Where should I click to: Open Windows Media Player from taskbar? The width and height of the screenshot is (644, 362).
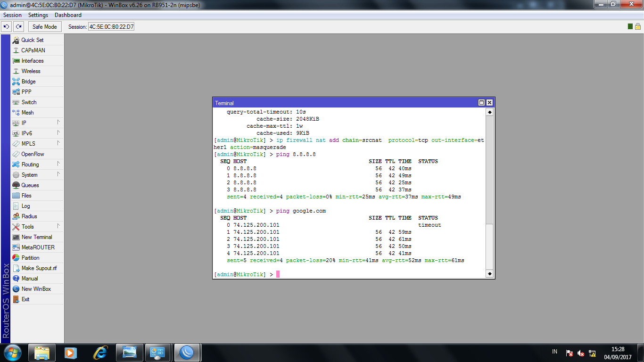click(x=71, y=353)
